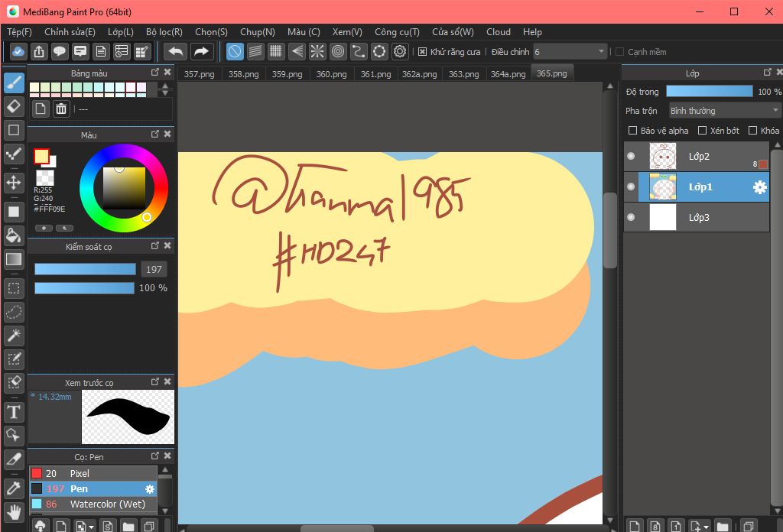Open snap settings gear icon
The width and height of the screenshot is (783, 532).
tap(400, 51)
